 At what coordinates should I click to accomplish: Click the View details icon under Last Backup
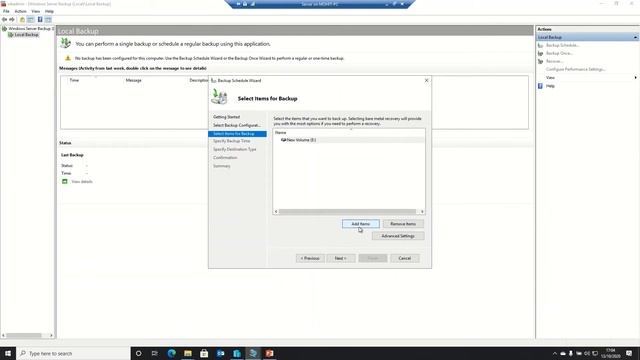64,181
